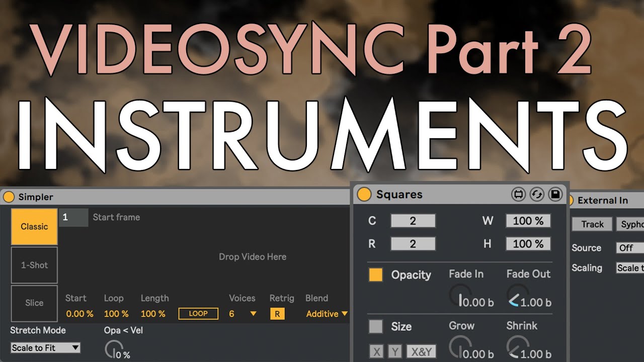644x362 pixels.
Task: Open the Scaling dropdown in External In
Action: (x=630, y=268)
